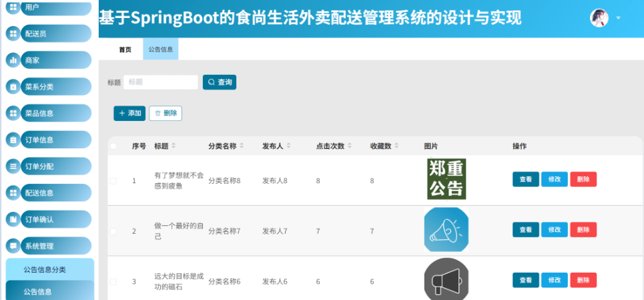
Task: Click the icon next to 用户 in the sidebar
Action: coord(13,7)
